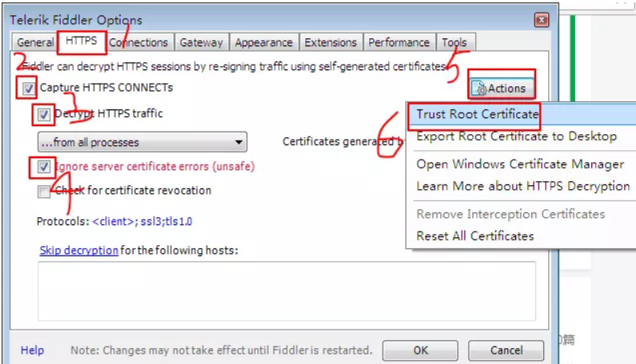Click the gear icon on Actions button
Image resolution: width=636 pixels, height=364 pixels.
coord(480,89)
